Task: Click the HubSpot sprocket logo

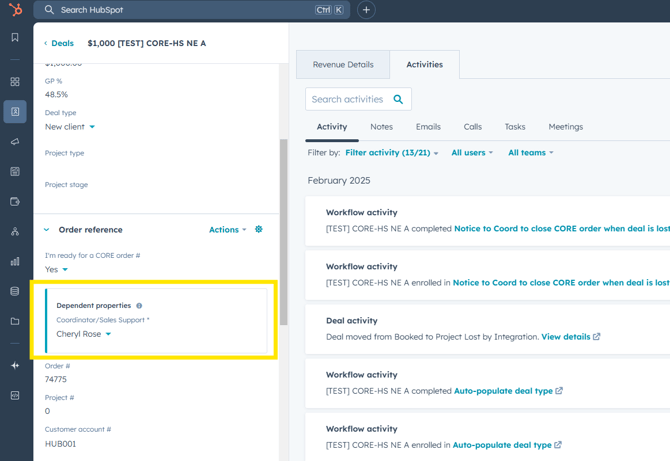Action: (15, 10)
